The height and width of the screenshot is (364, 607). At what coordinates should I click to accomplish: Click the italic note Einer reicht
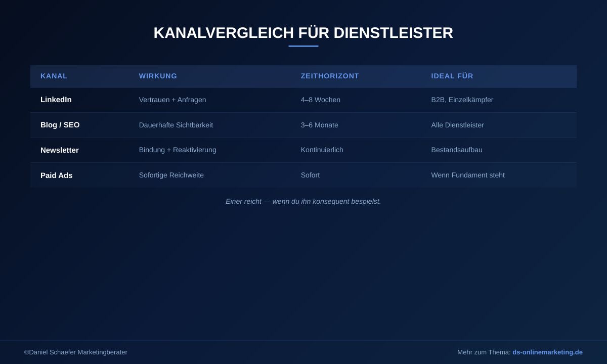click(x=303, y=201)
